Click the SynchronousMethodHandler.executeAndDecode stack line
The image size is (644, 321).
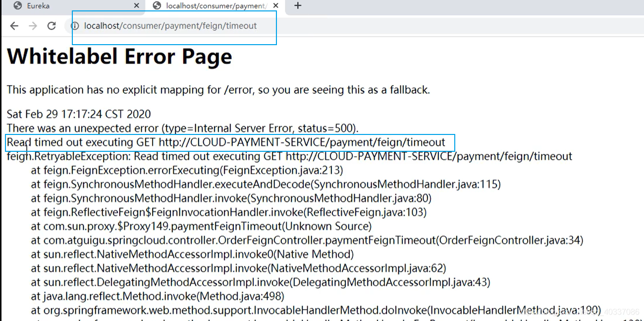[x=266, y=185]
